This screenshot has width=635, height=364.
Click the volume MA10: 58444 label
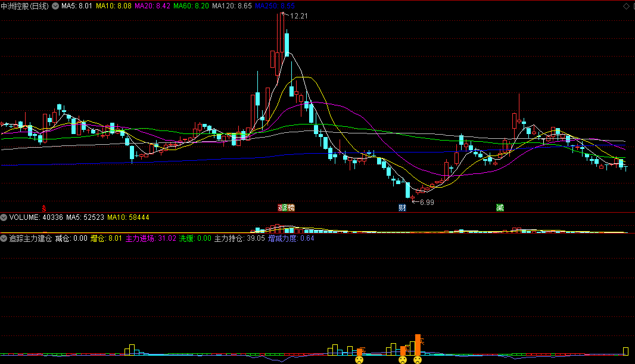(x=128, y=217)
